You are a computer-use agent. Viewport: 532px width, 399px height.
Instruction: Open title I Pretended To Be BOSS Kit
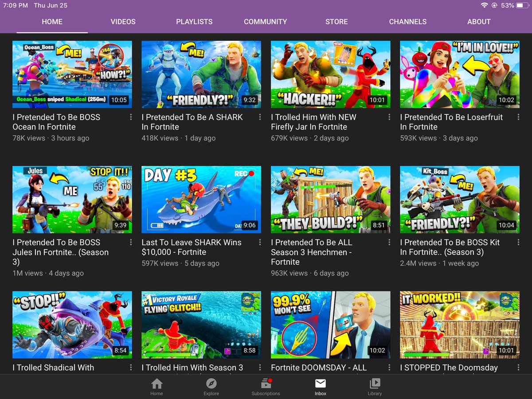[450, 247]
